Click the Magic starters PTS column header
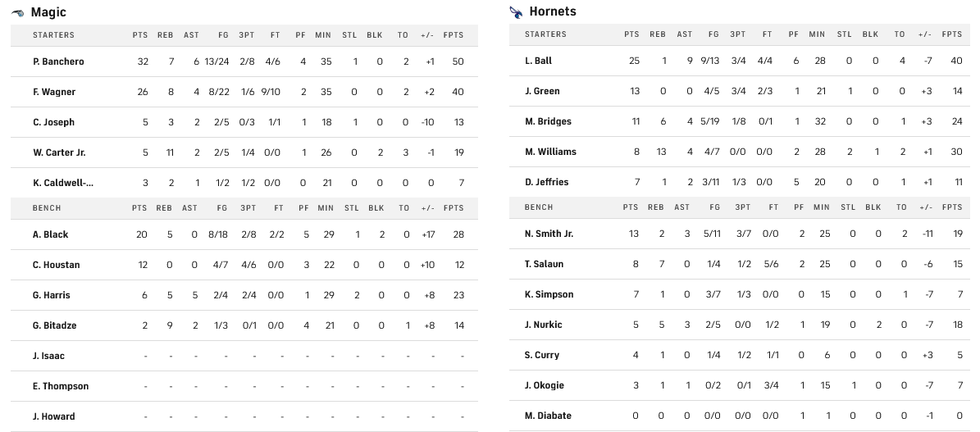980x432 pixels. point(140,35)
